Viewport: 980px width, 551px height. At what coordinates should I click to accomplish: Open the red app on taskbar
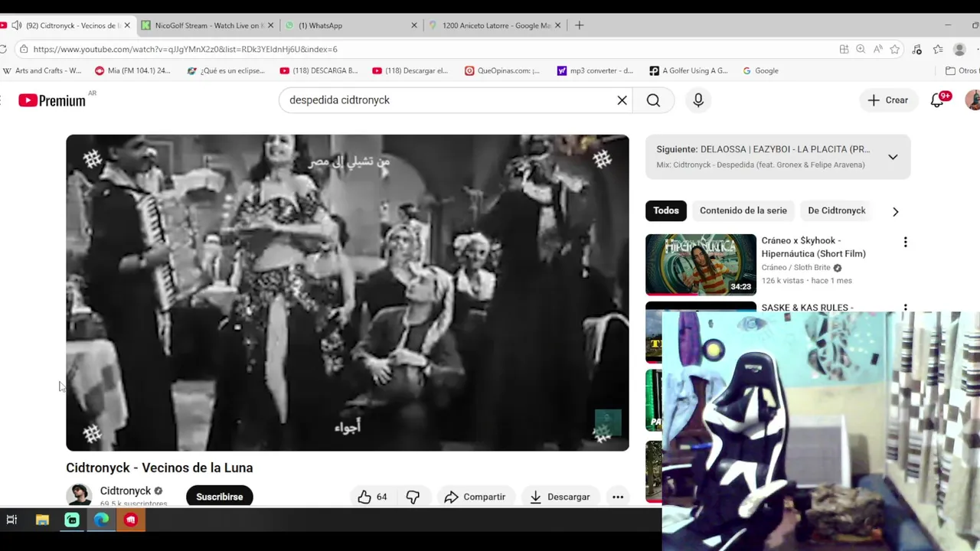pyautogui.click(x=131, y=520)
